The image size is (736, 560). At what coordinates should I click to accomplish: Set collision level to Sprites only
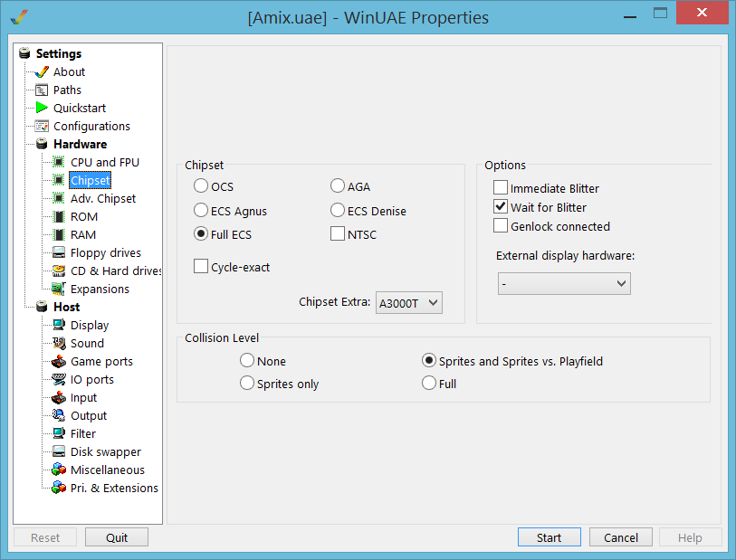[247, 384]
